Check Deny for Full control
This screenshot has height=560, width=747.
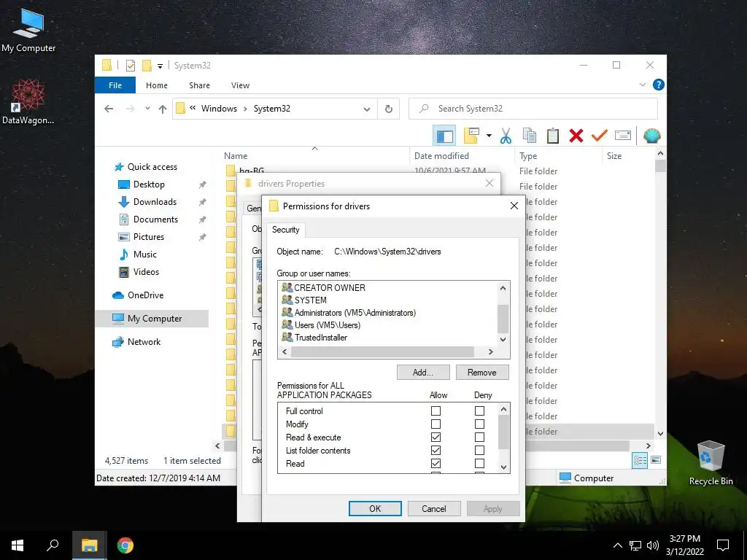[480, 411]
